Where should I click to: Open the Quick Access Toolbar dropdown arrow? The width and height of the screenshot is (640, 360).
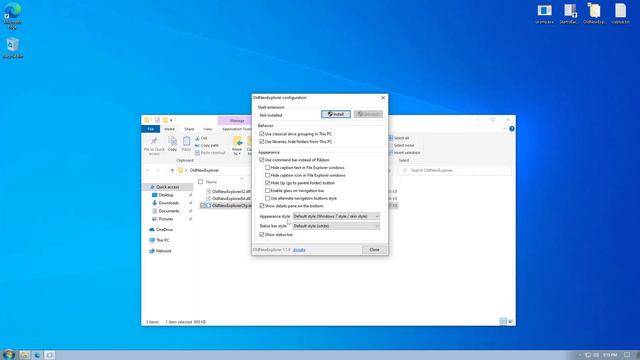(x=171, y=120)
